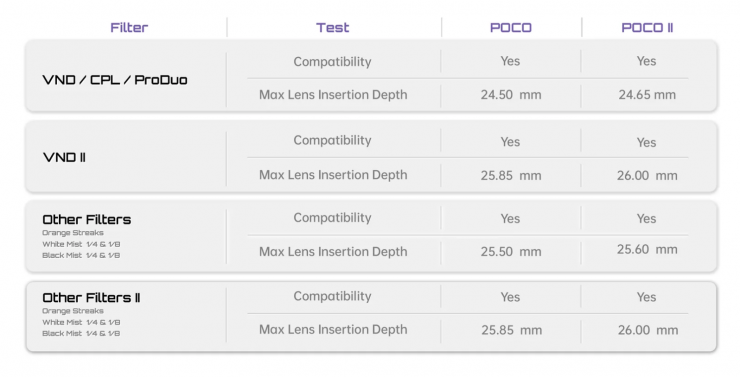Image resolution: width=740 pixels, height=377 pixels.
Task: Click the VND / CPL / ProDuo row label
Action: (115, 80)
